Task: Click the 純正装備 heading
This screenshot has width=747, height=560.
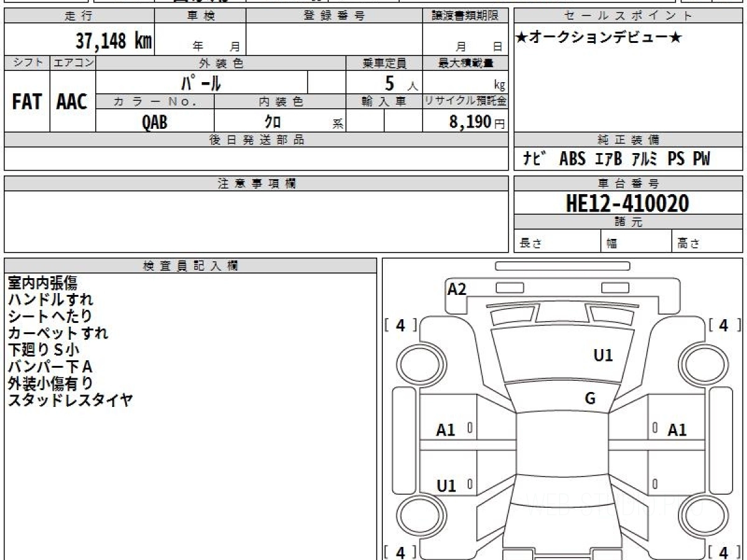Action: click(x=628, y=140)
